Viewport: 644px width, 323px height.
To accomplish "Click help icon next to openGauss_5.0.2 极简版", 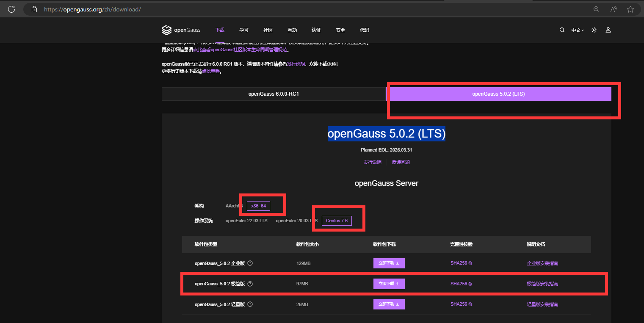I will click(x=250, y=284).
